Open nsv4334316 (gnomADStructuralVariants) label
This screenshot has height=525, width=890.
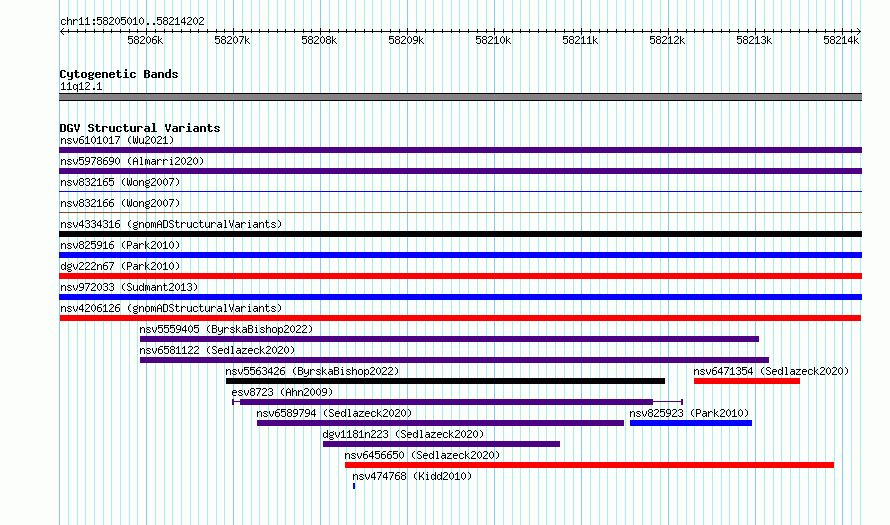[x=171, y=224]
